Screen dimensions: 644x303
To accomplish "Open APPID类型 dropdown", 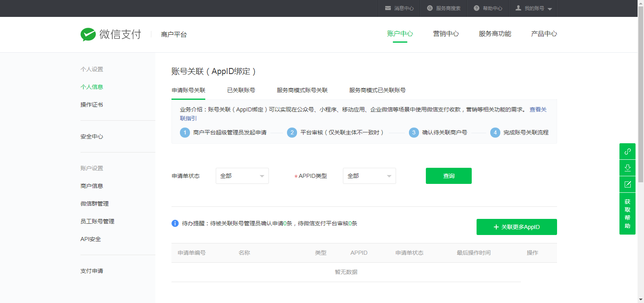I will (369, 176).
